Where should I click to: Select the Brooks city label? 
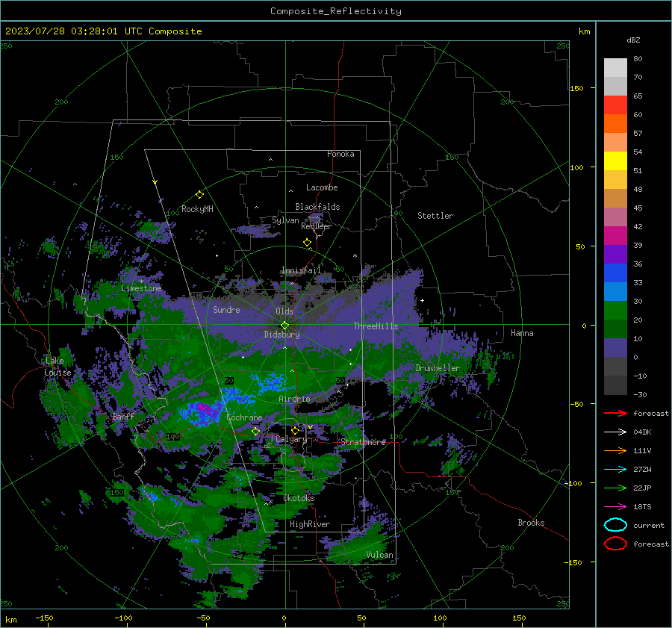[x=531, y=523]
